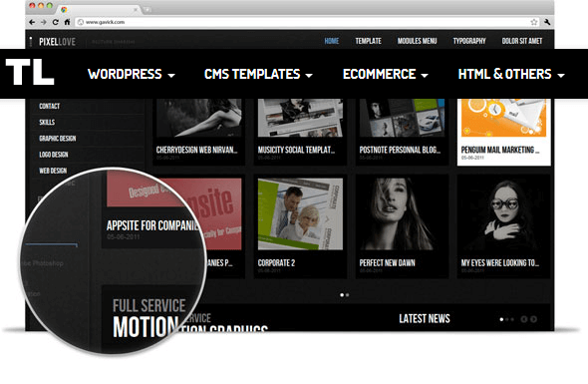The image size is (588, 384).
Task: Open the Typography menu item
Action: [469, 41]
